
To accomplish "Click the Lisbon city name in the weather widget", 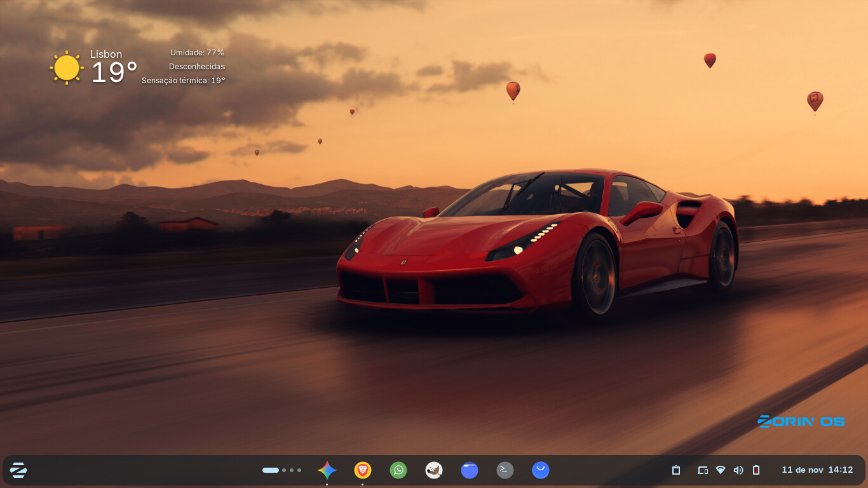I will (106, 55).
